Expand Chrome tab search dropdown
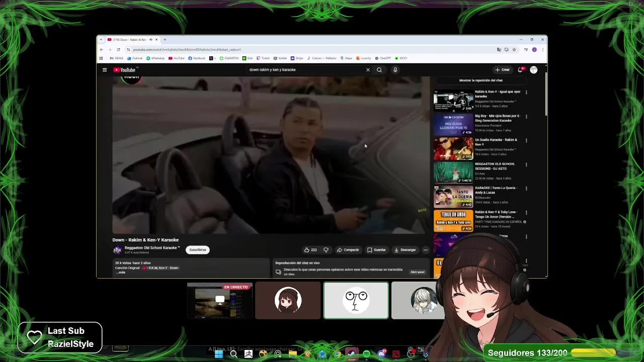This screenshot has height=362, width=644. (x=101, y=40)
